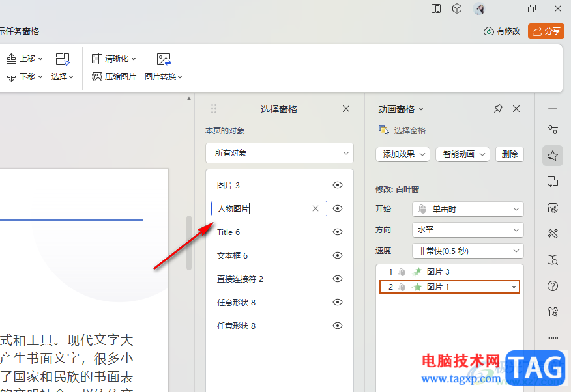Toggle visibility of 直接连接符 2
Viewport: 571px width, 392px height.
click(x=338, y=279)
